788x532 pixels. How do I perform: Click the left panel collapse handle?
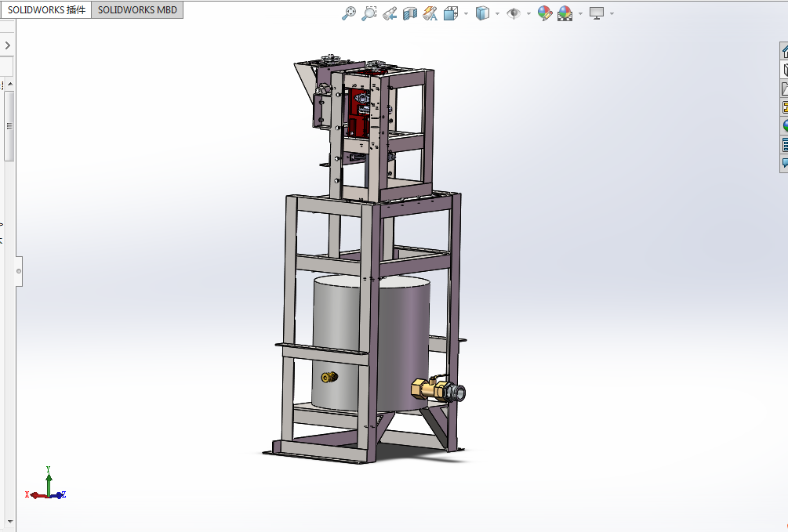pyautogui.click(x=19, y=271)
